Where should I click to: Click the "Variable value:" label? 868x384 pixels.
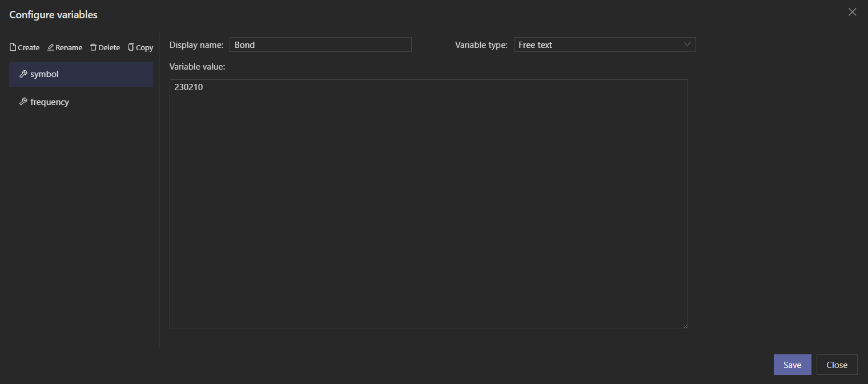198,67
